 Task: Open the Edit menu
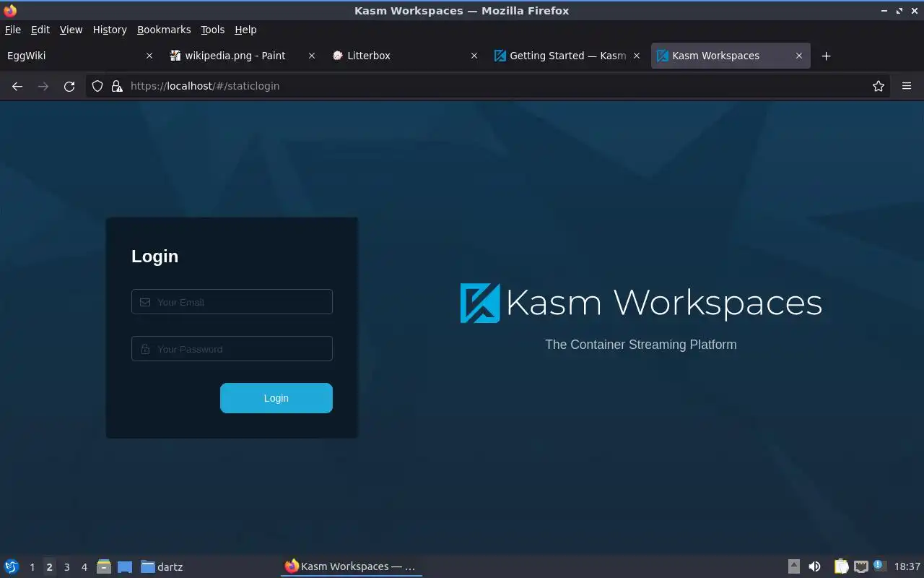(40, 30)
